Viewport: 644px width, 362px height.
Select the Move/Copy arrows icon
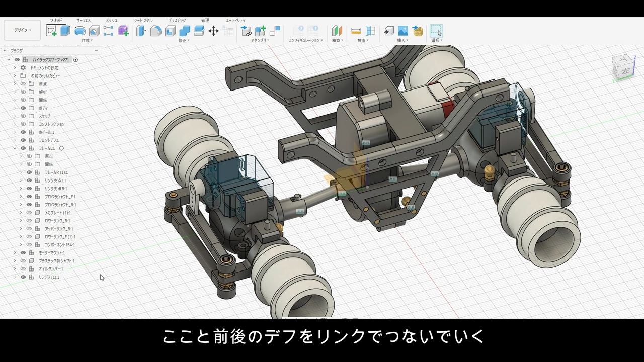[213, 31]
